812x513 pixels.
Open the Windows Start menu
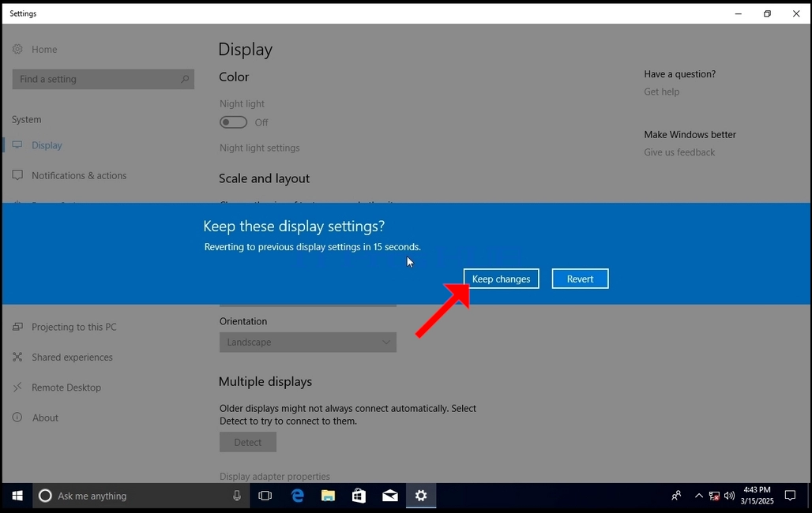pyautogui.click(x=17, y=496)
